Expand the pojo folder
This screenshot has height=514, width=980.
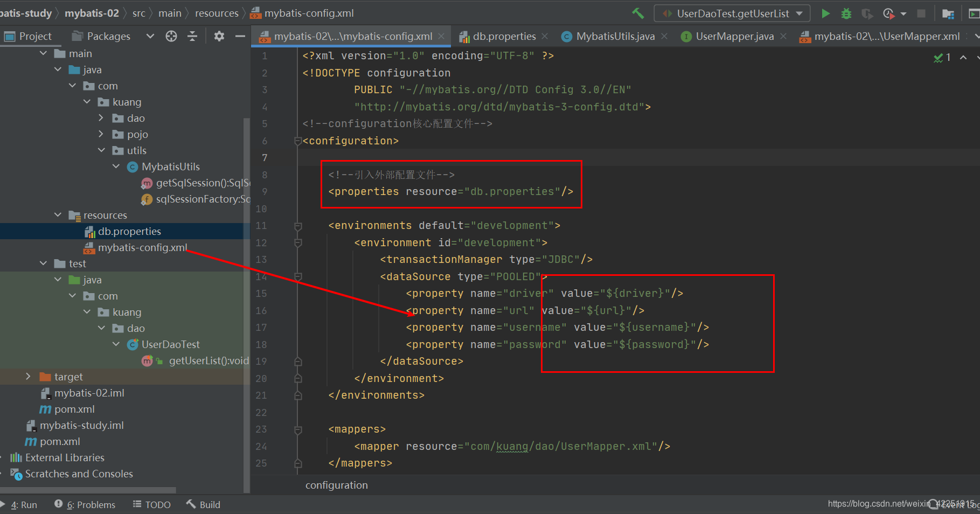pos(101,134)
